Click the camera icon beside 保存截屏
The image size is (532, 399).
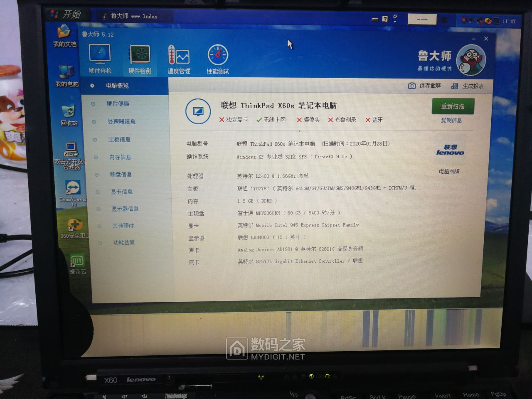pos(411,86)
